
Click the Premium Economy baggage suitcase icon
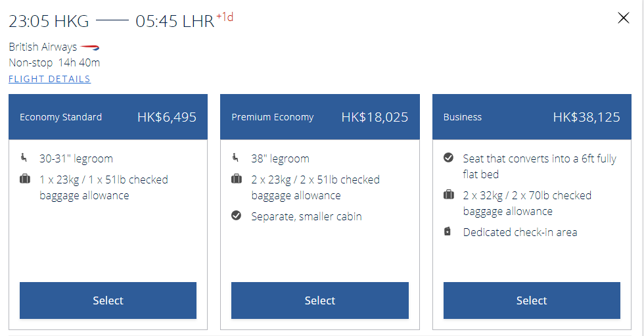(237, 180)
